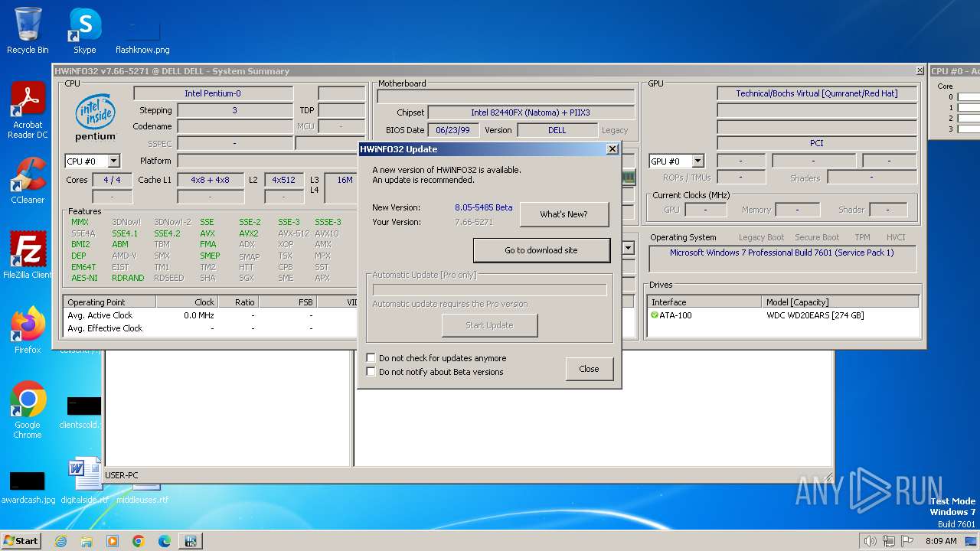
Task: Open Internet Explorer from the taskbar
Action: 61,541
